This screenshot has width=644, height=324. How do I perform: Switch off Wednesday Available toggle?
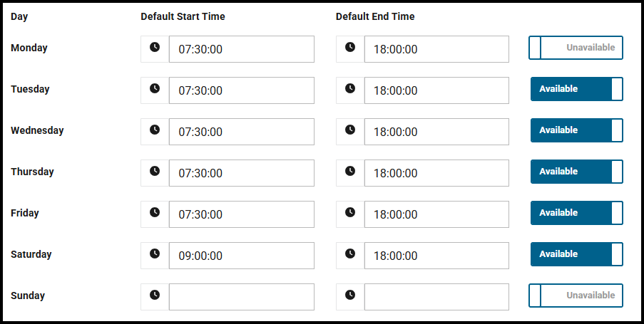click(576, 130)
